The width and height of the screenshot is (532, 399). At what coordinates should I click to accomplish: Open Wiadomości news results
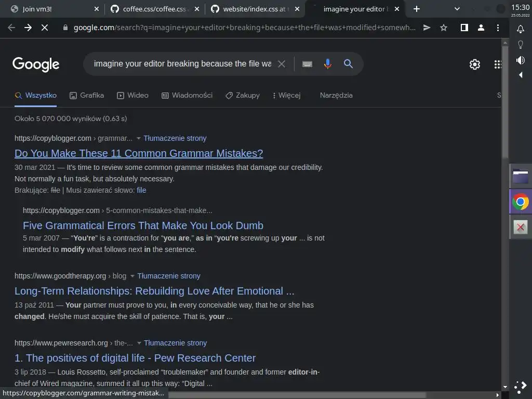187,96
